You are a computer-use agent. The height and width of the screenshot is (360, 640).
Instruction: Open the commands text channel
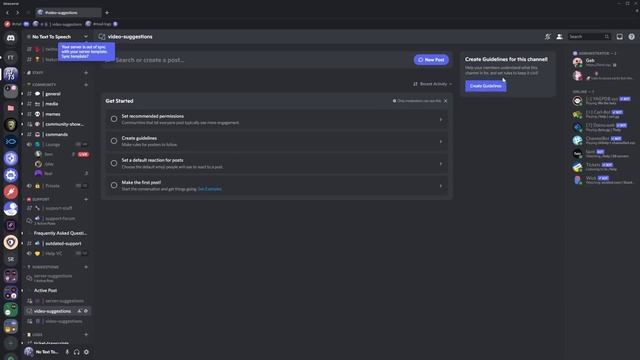57,134
